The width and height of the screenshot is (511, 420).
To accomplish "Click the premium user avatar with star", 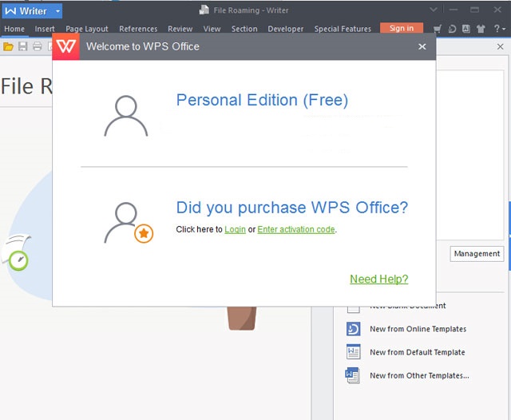I will click(x=129, y=223).
